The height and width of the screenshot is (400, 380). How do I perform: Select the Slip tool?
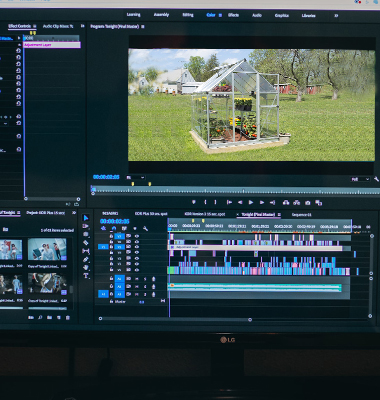click(86, 251)
